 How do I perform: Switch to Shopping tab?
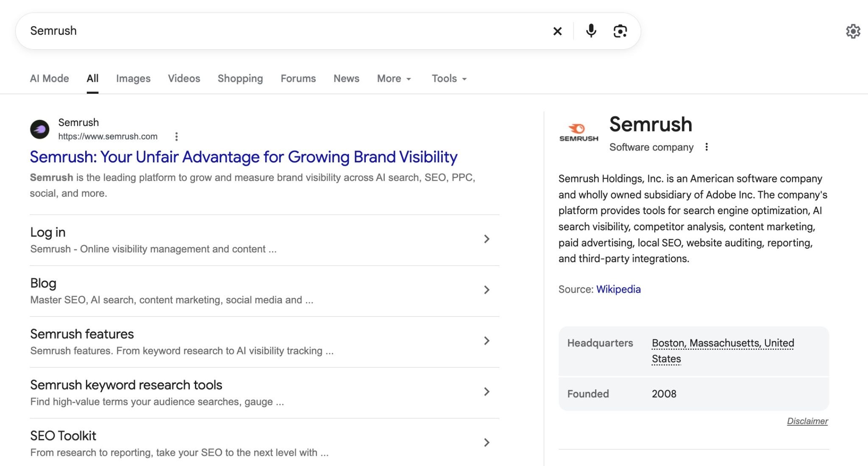[x=240, y=78]
